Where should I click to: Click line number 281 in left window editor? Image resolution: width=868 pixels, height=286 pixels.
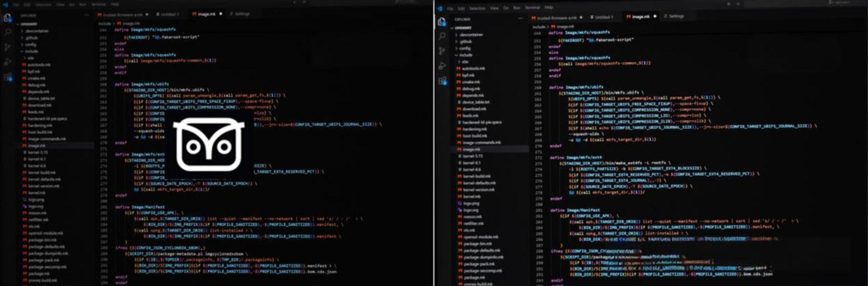pyautogui.click(x=104, y=207)
